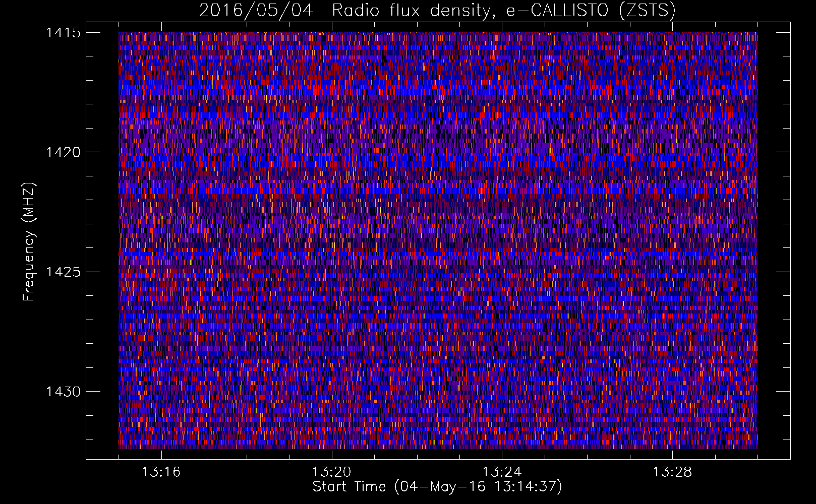Viewport: 816px width, 504px height.
Task: Click the 13:24 time tick label
Action: pos(502,472)
